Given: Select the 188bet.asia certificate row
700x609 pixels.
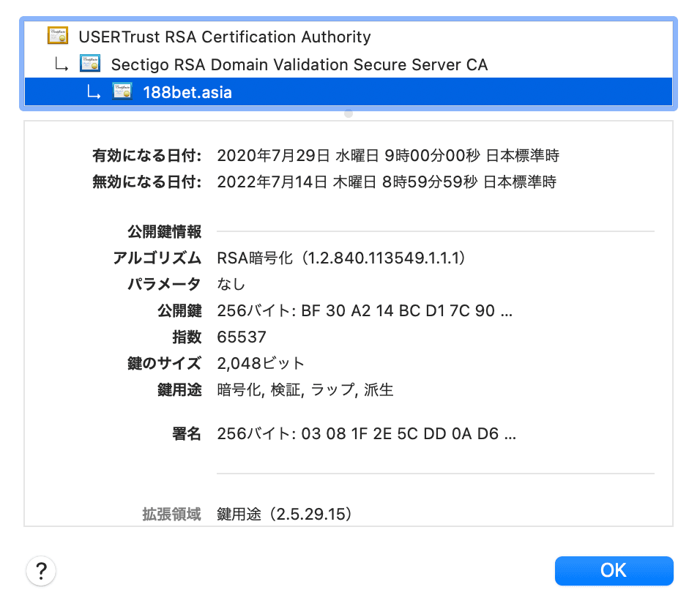Looking at the screenshot, I should pyautogui.click(x=349, y=92).
